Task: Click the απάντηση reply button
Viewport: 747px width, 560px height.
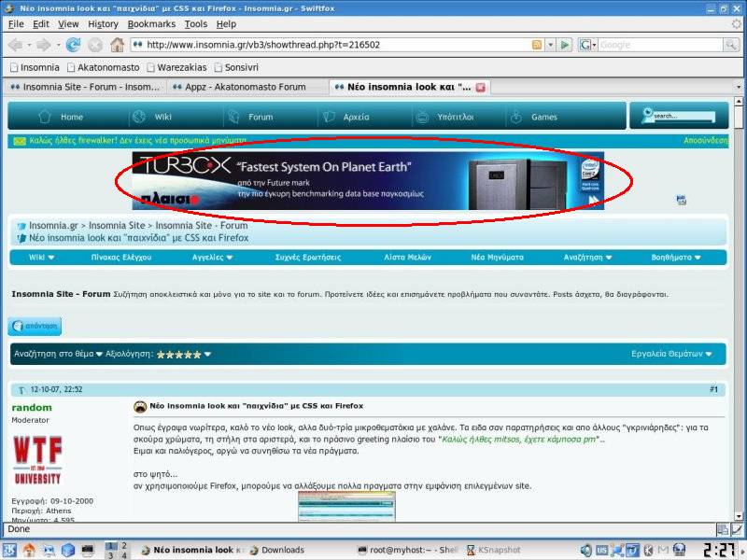Action: 35,326
